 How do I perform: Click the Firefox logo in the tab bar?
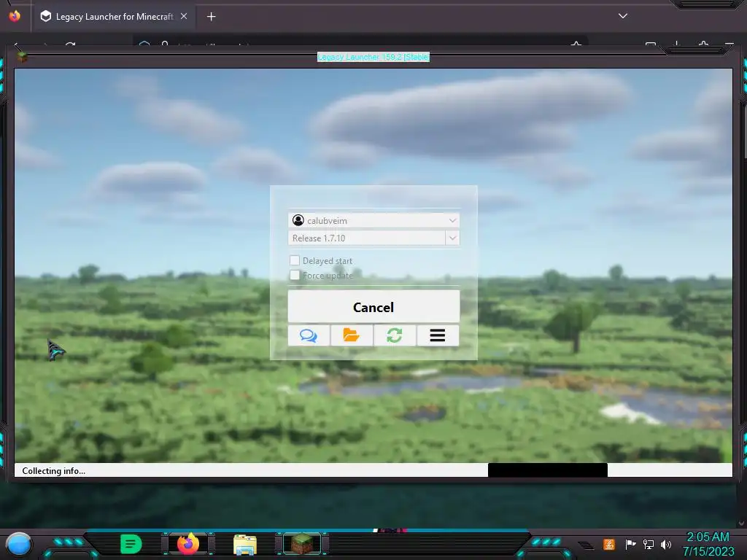pyautogui.click(x=15, y=16)
